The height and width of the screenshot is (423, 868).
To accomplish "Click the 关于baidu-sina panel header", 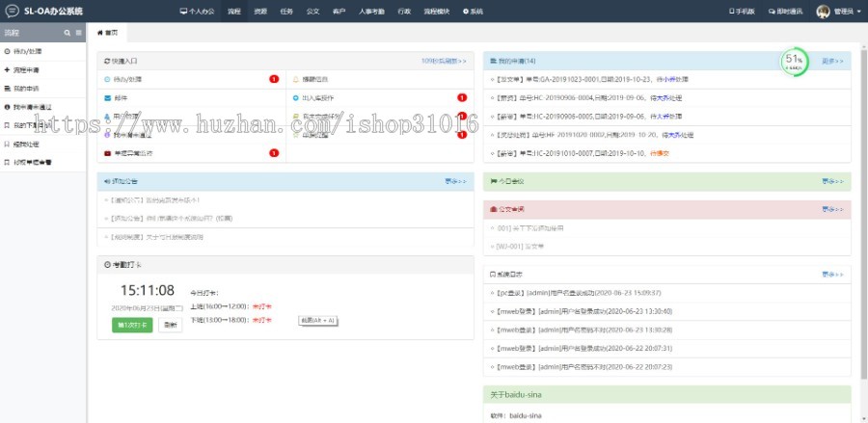I will coord(667,395).
